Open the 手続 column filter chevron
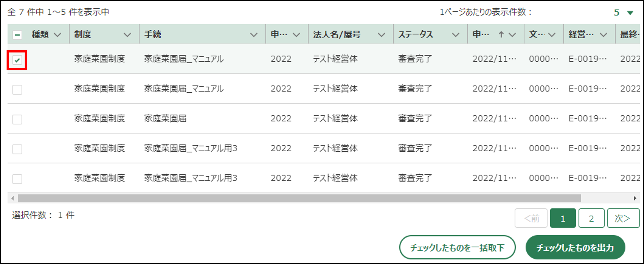644x264 pixels. [254, 35]
